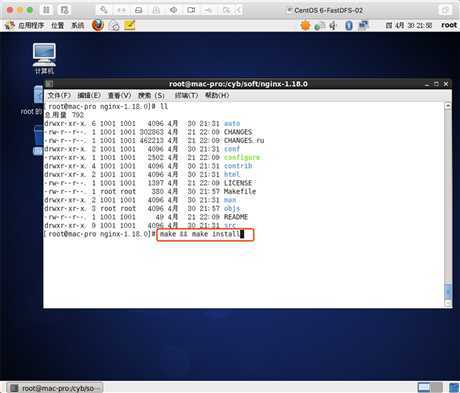This screenshot has height=393, width=460.
Task: Click the lock-shaped icon in VM toolbar
Action: 156,10
